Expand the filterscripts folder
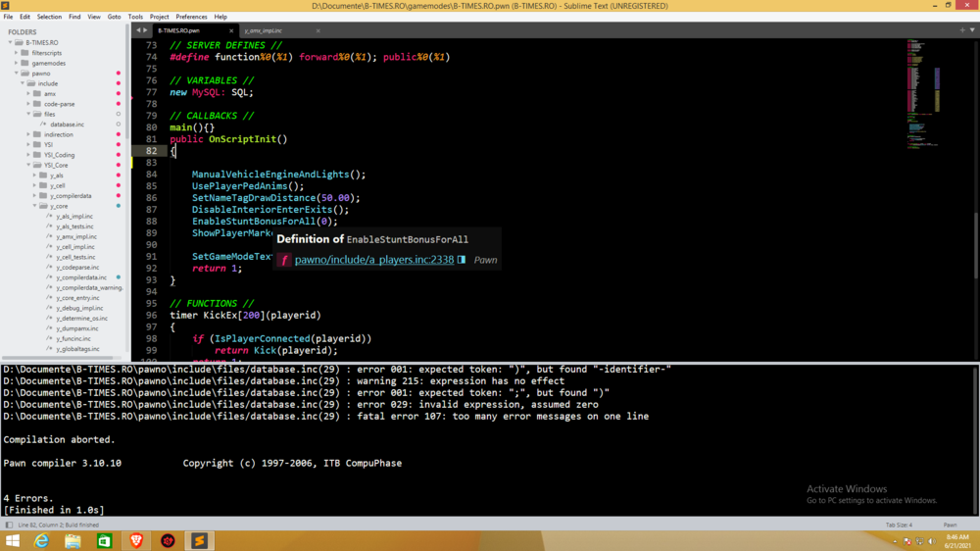Image resolution: width=980 pixels, height=551 pixels. coord(17,53)
